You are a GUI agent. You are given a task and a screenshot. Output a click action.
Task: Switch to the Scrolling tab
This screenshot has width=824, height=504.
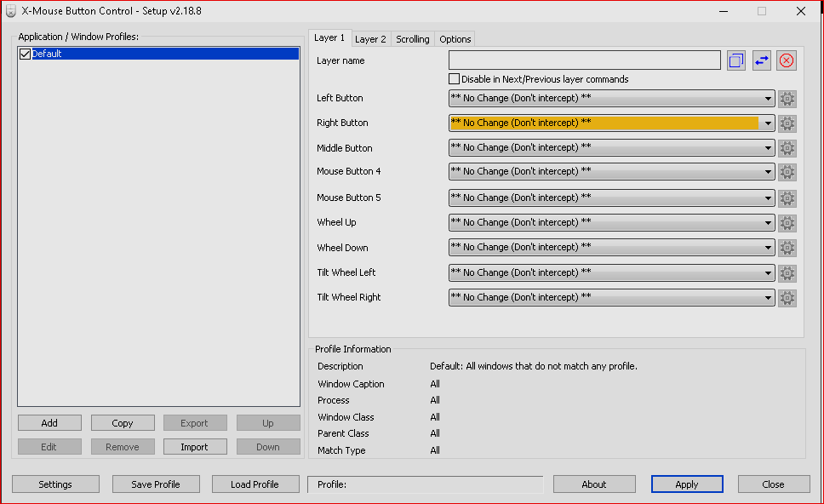click(413, 39)
